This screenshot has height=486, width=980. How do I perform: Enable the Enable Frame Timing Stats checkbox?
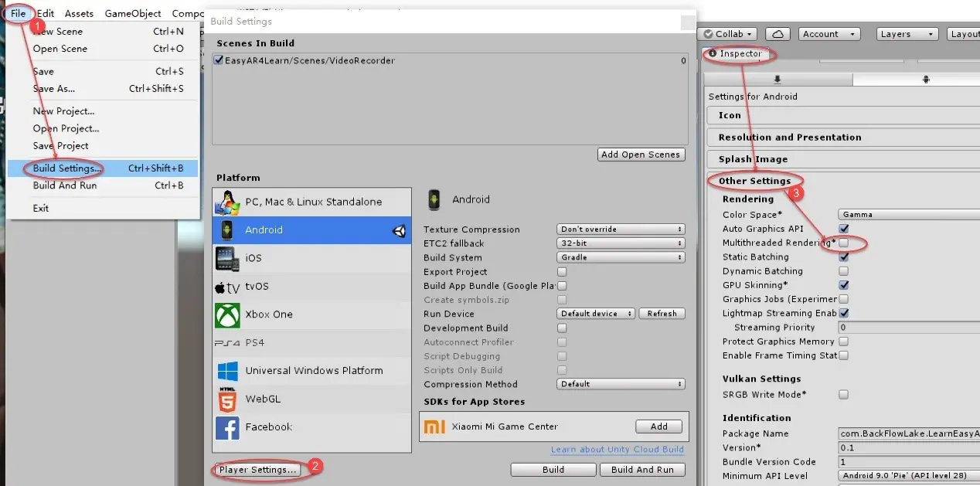coord(843,355)
